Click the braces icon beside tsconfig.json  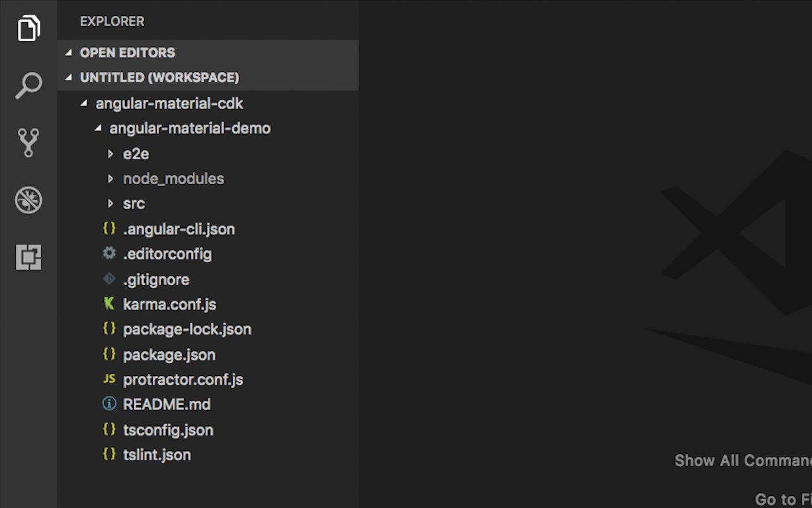click(109, 429)
